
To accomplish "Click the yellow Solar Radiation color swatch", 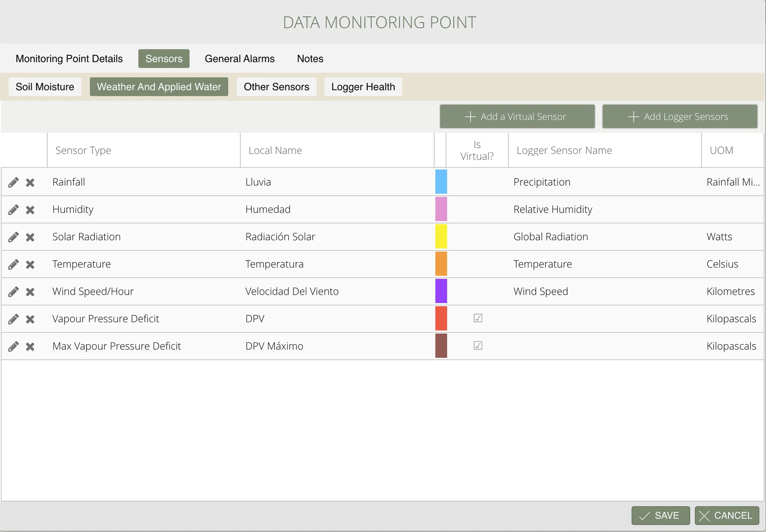I will 441,236.
